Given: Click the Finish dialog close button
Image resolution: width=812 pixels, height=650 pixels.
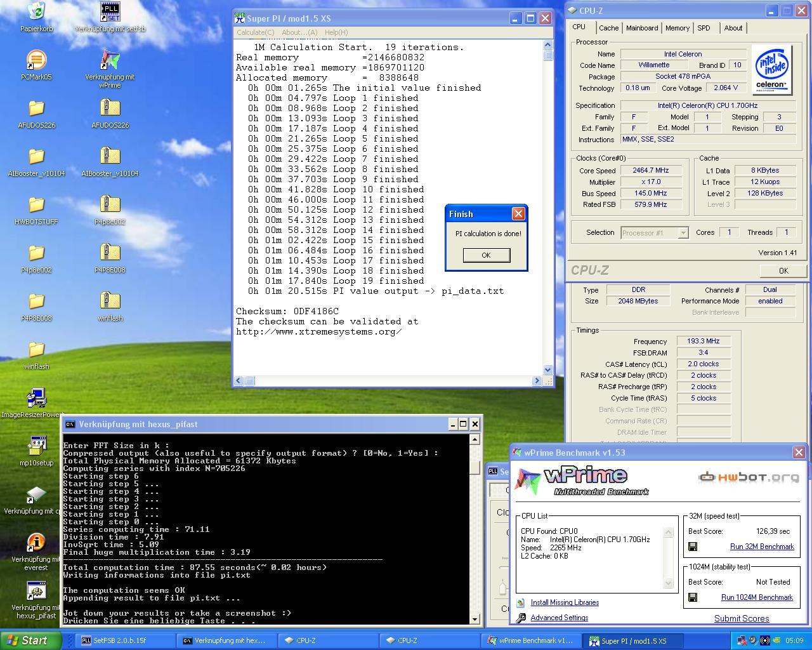Looking at the screenshot, I should pyautogui.click(x=518, y=214).
